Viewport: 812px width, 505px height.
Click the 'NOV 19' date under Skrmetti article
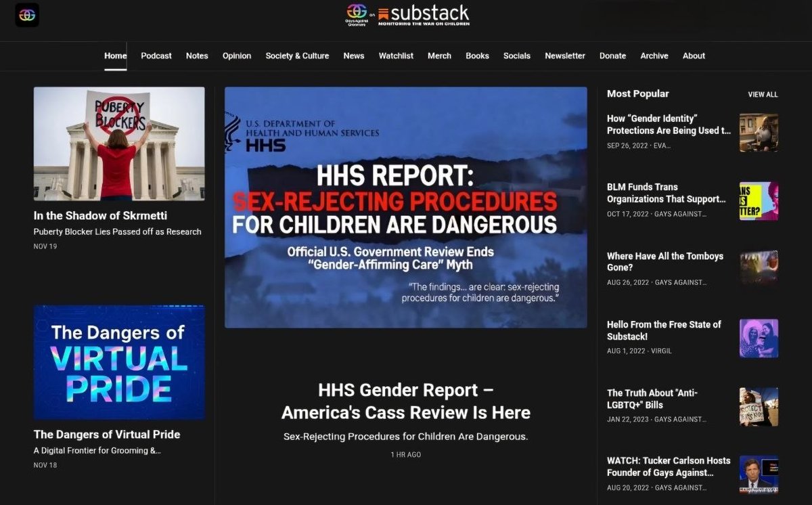(45, 246)
